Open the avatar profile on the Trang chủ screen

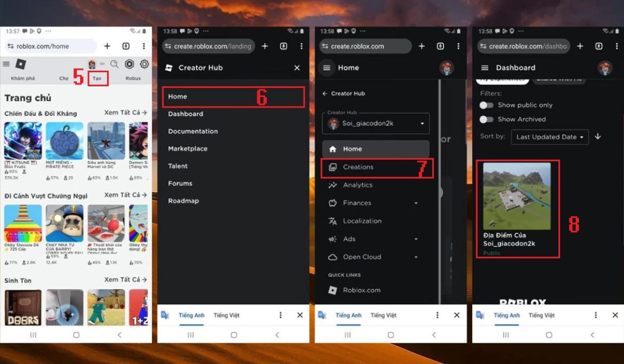tap(92, 64)
